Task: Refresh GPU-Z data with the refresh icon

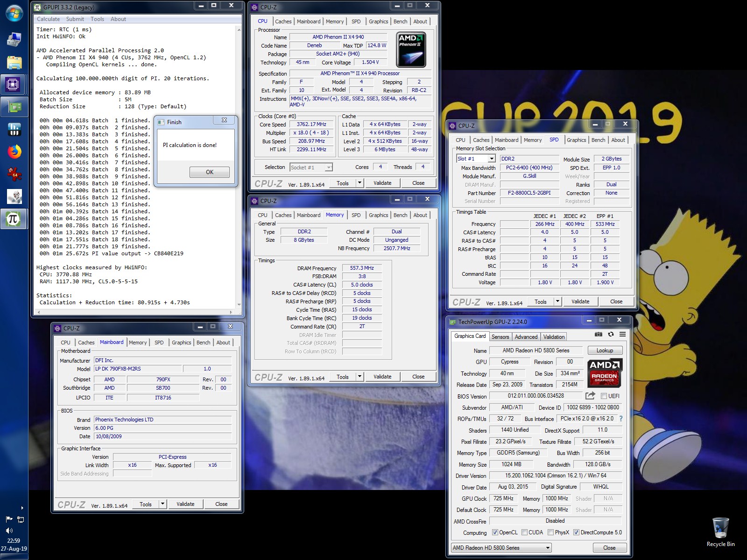Action: 611,334
